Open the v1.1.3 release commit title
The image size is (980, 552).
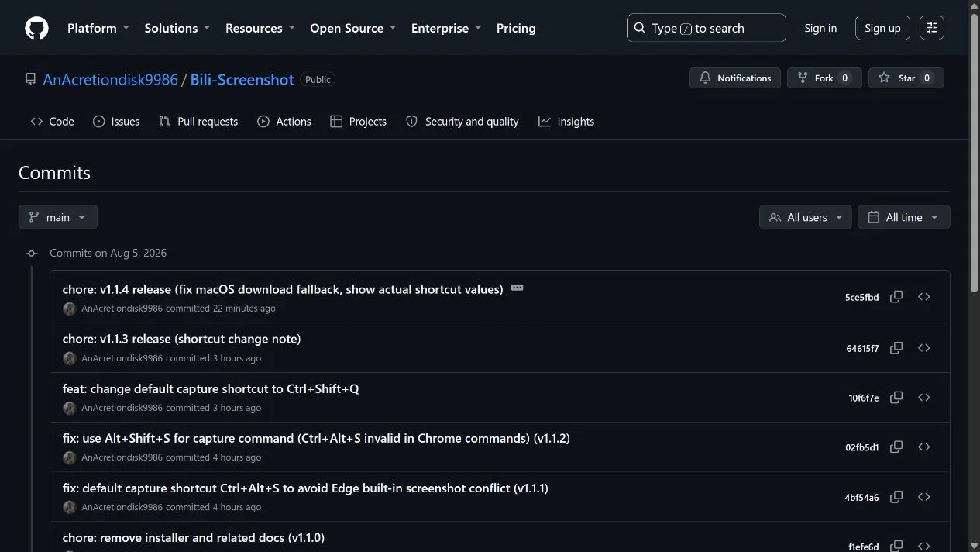coord(182,339)
